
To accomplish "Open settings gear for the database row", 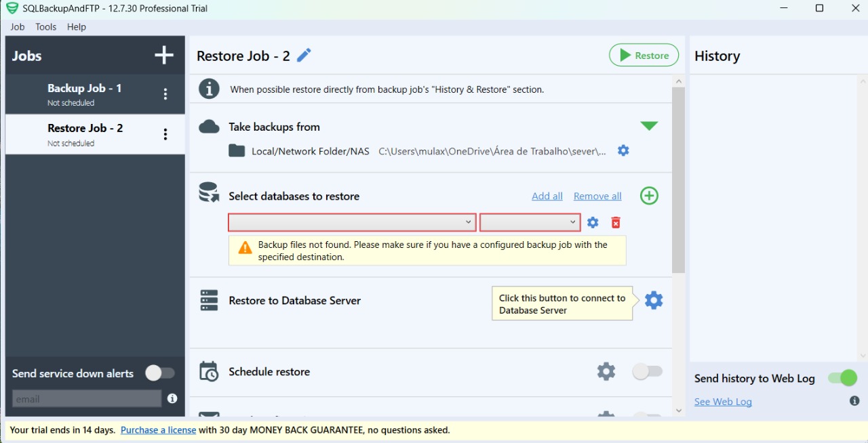I will coord(593,222).
